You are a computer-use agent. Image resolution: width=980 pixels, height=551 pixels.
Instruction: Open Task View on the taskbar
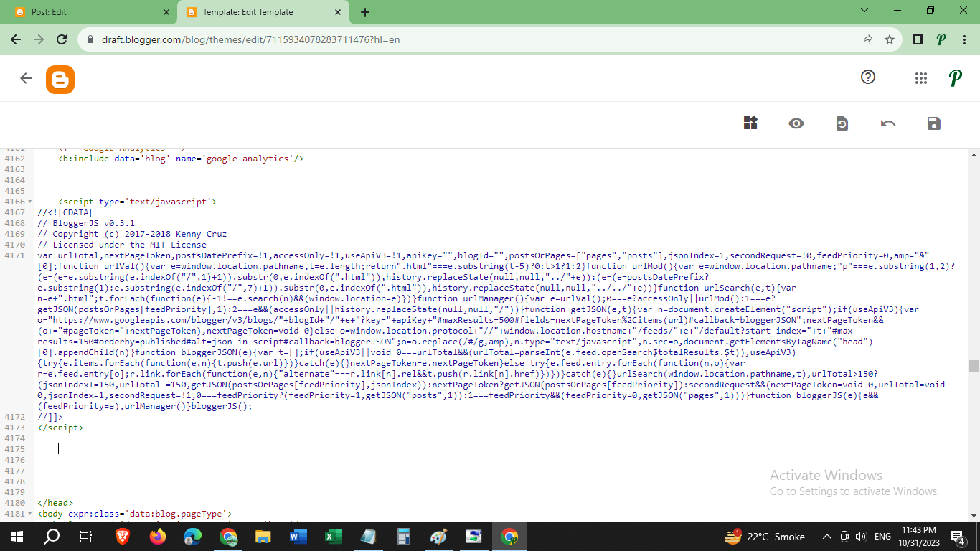86,536
